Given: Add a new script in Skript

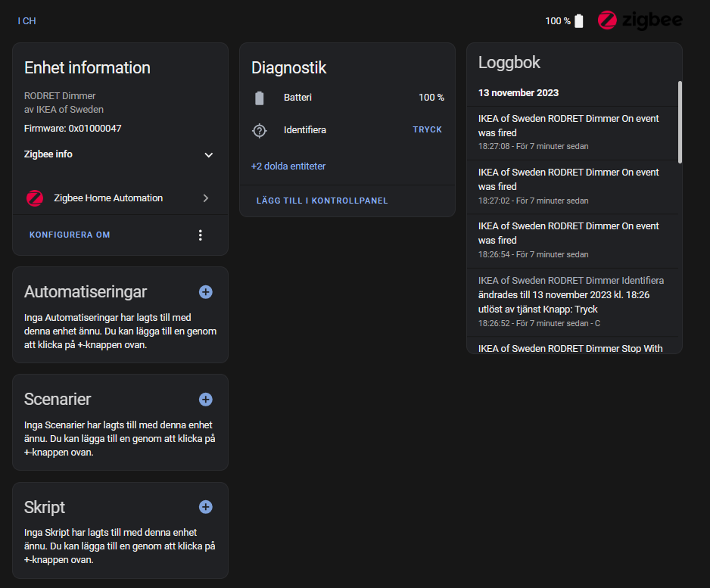Looking at the screenshot, I should (206, 507).
